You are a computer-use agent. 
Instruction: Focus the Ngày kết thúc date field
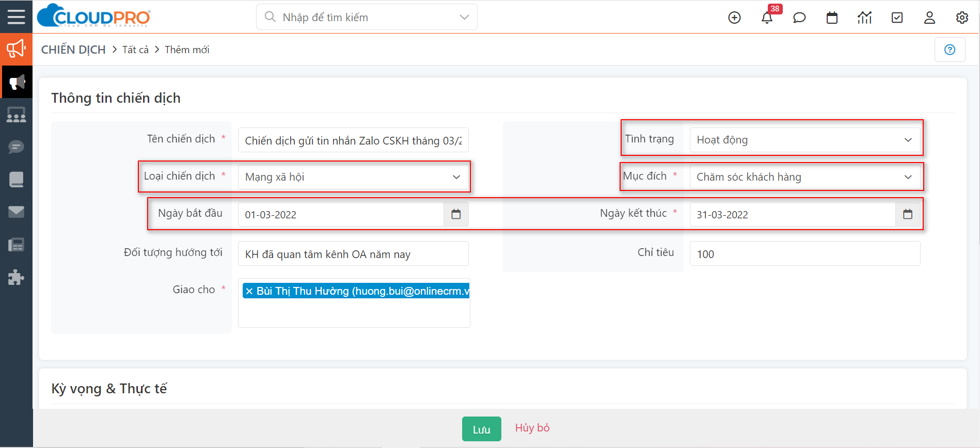(793, 214)
